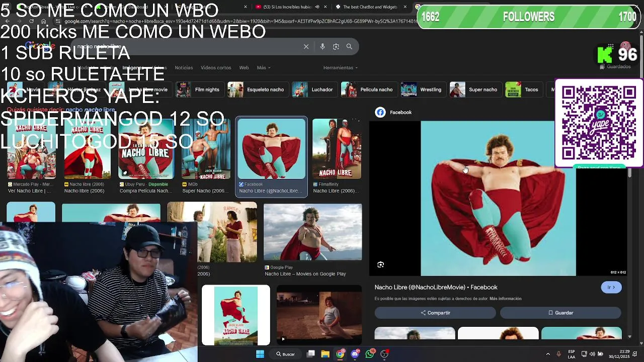The width and height of the screenshot is (644, 362).
Task: Open Task View on the taskbar
Action: pos(311,354)
